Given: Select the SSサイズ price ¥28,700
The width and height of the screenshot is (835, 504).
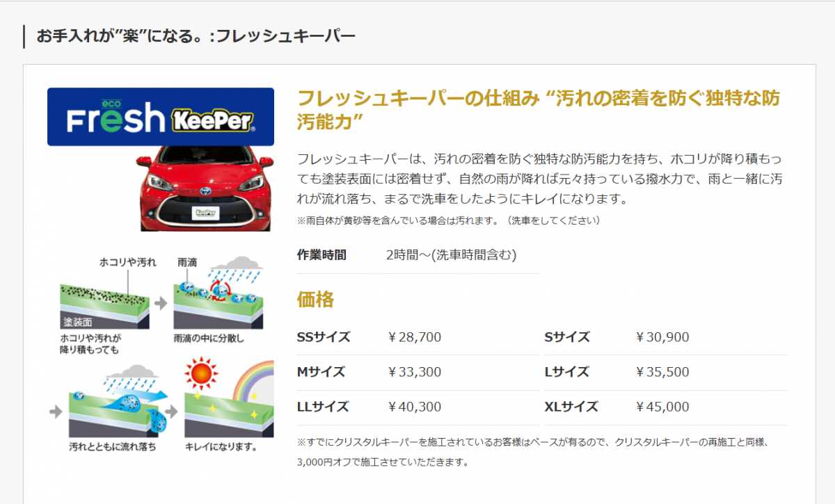Looking at the screenshot, I should pos(415,337).
